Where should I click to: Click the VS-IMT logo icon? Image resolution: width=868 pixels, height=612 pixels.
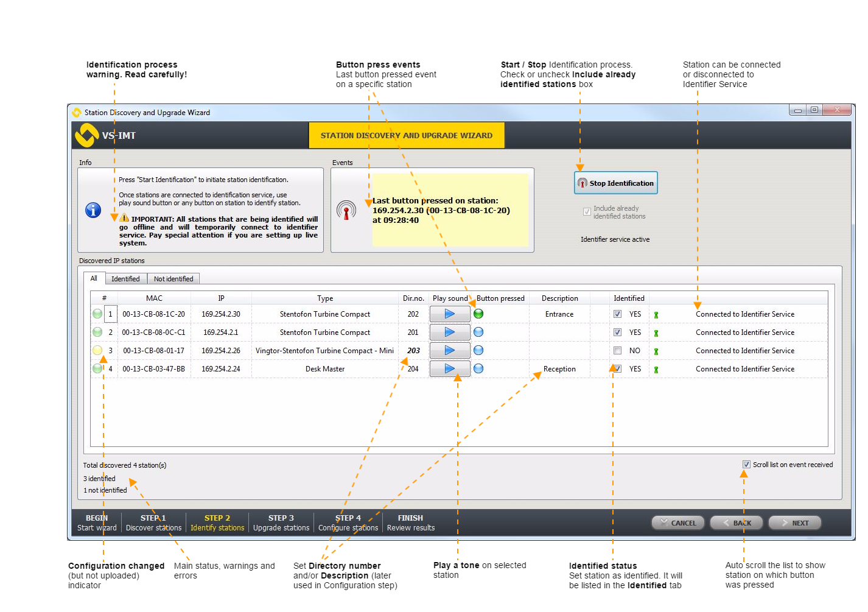[86, 135]
